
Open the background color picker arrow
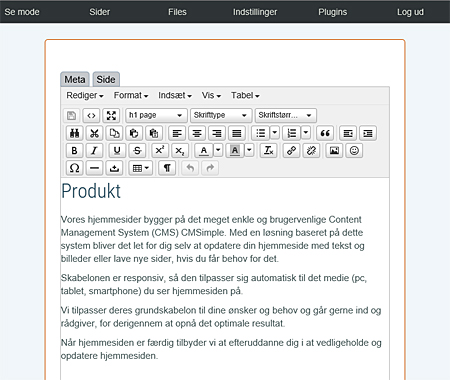point(249,150)
